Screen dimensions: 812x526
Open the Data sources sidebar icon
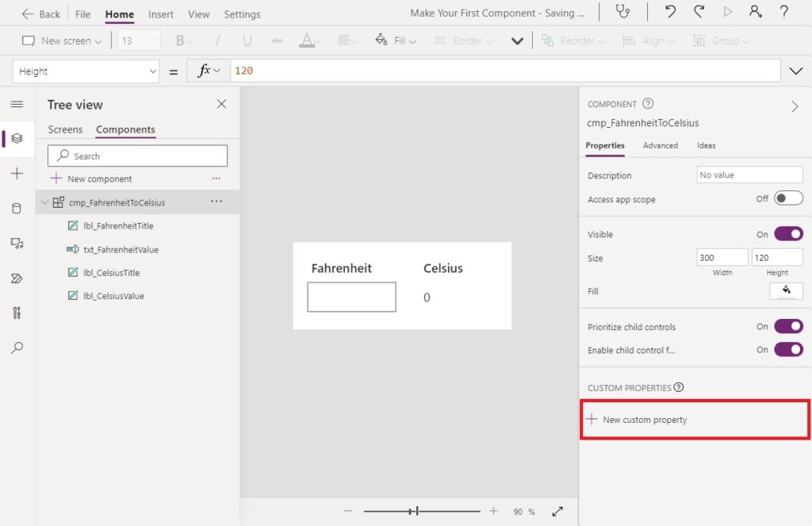17,209
